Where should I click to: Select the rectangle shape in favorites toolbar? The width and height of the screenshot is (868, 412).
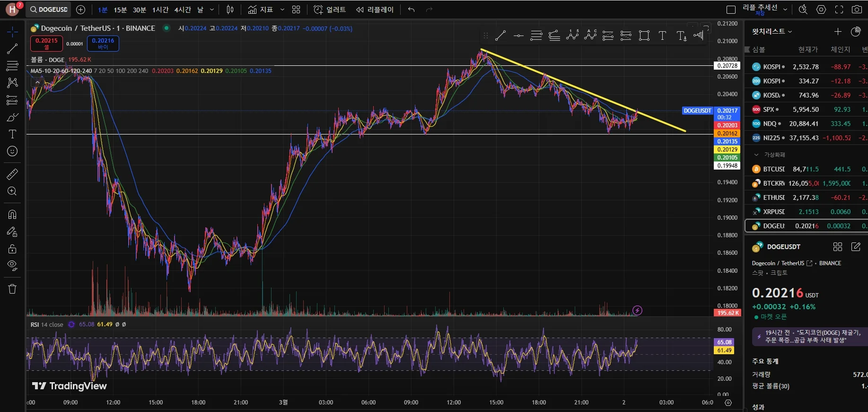tap(644, 36)
